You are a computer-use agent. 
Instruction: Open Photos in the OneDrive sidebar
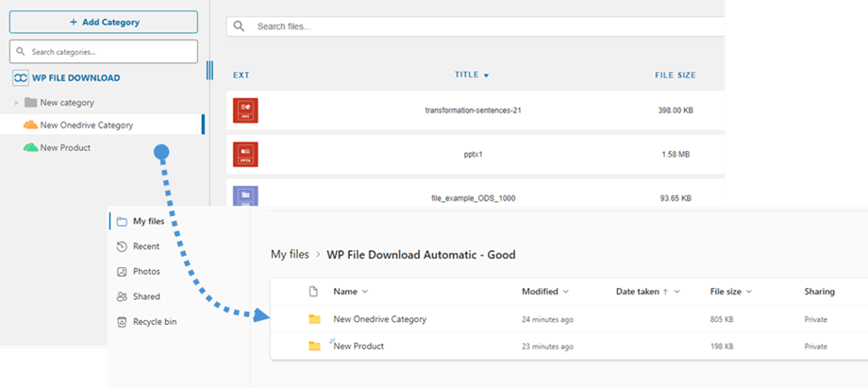click(145, 272)
